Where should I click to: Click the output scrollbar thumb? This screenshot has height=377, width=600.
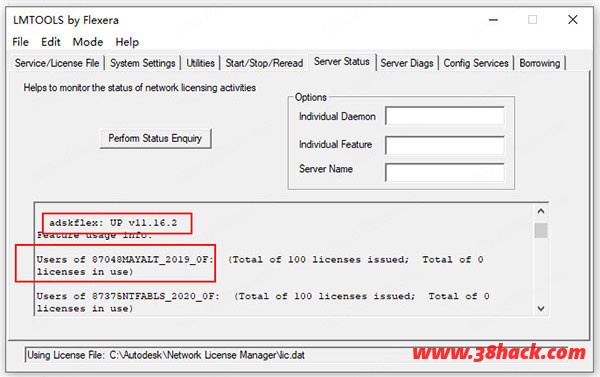pos(541,230)
